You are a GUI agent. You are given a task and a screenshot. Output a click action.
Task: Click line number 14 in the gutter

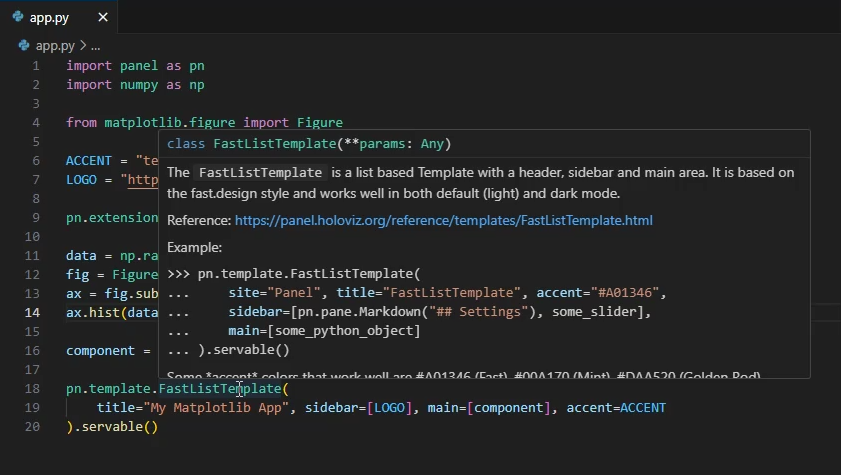tap(32, 313)
